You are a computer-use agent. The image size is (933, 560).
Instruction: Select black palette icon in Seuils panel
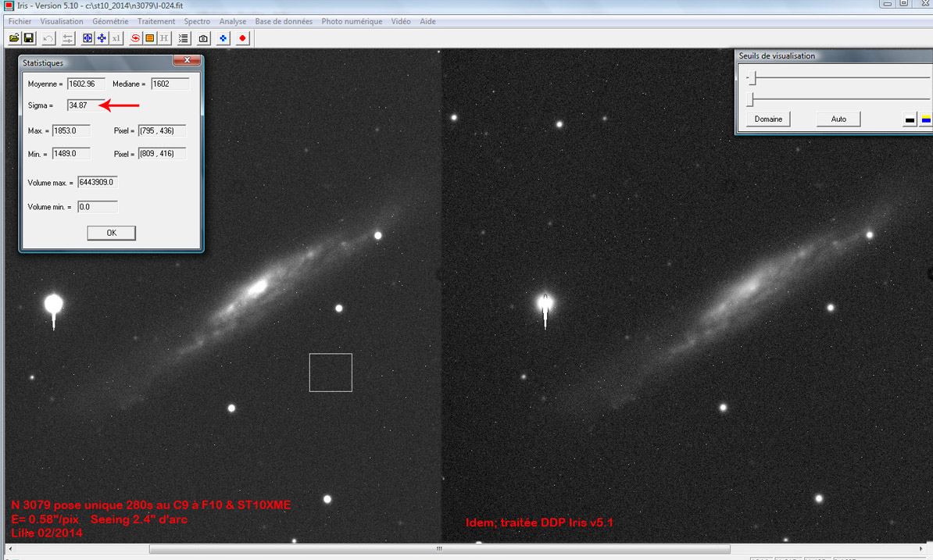910,119
